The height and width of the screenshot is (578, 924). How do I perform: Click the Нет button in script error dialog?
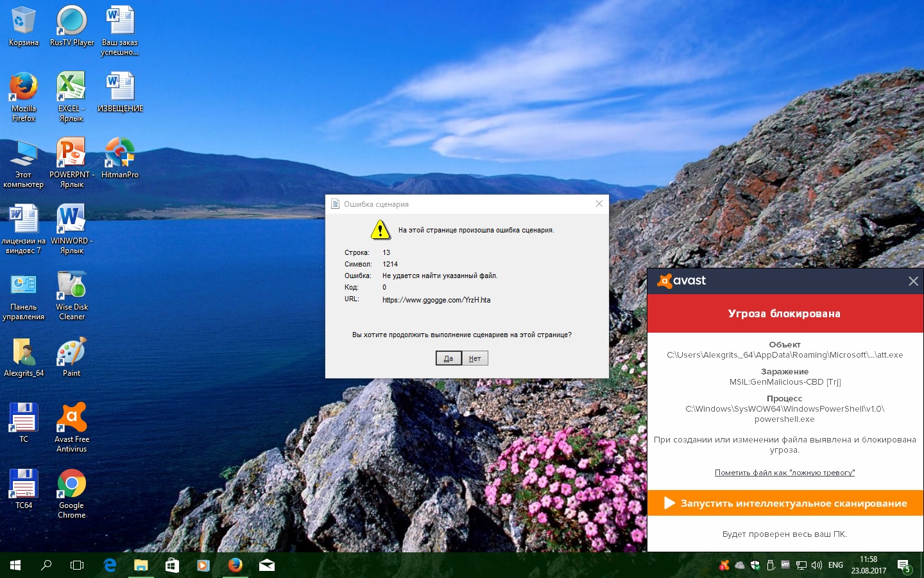coord(475,358)
